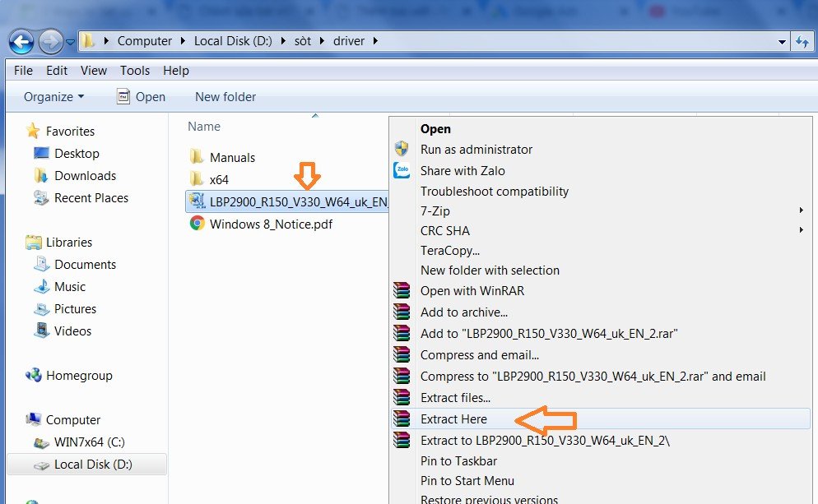Expand the CRC SHA submenu
Screen dimensions: 818x504
click(x=445, y=231)
